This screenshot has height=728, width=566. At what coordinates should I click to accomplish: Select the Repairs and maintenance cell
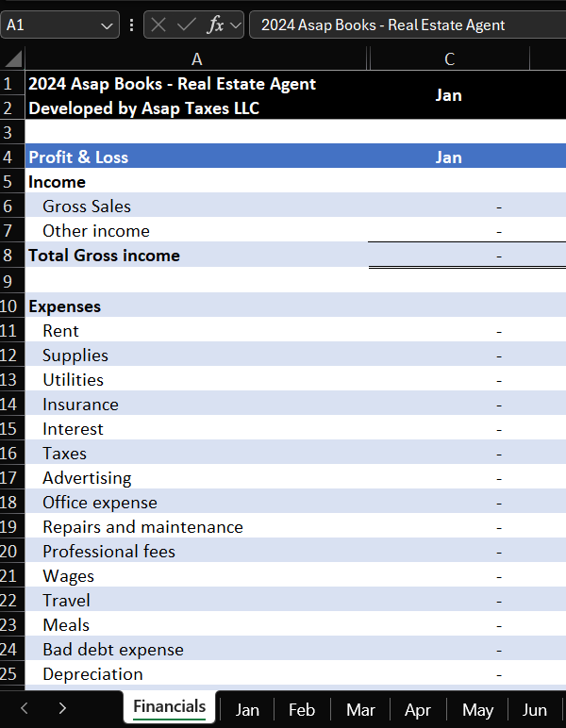196,527
